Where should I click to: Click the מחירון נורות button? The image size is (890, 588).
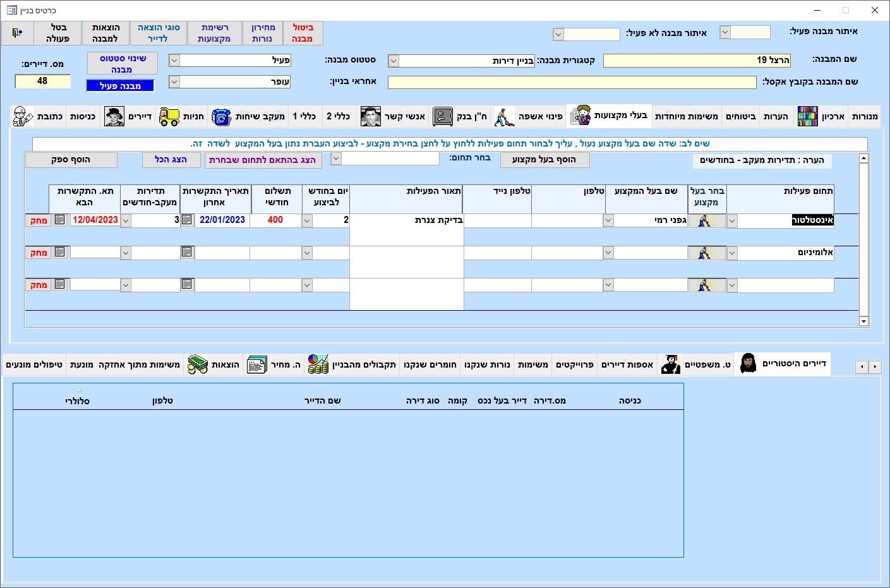point(263,33)
